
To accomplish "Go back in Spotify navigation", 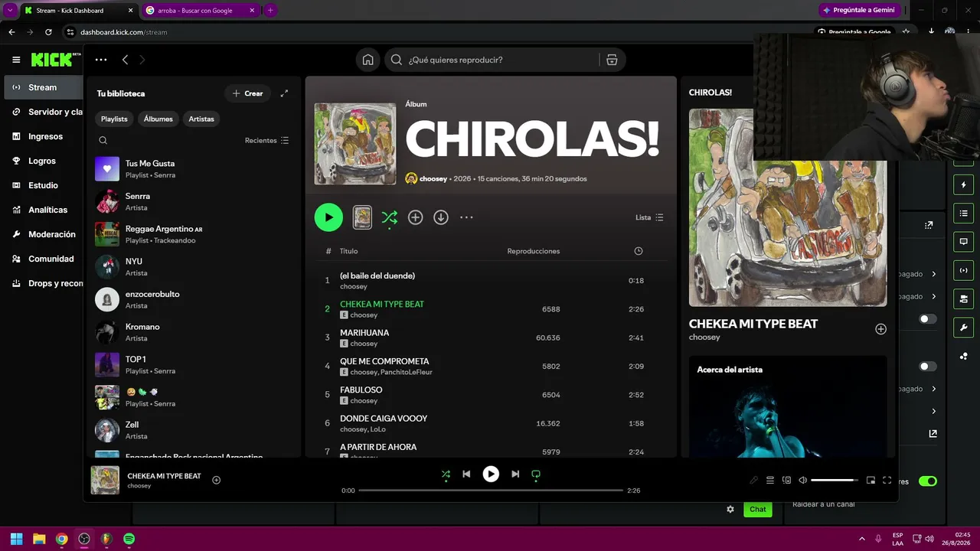I will coord(125,60).
